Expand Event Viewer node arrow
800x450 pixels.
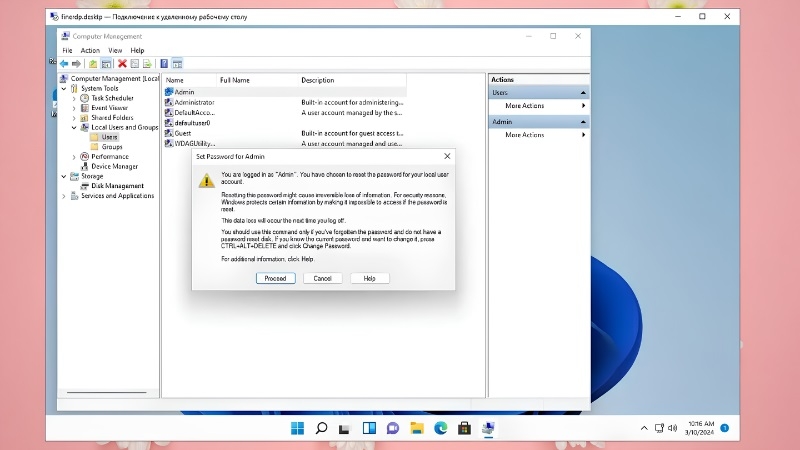coord(74,108)
